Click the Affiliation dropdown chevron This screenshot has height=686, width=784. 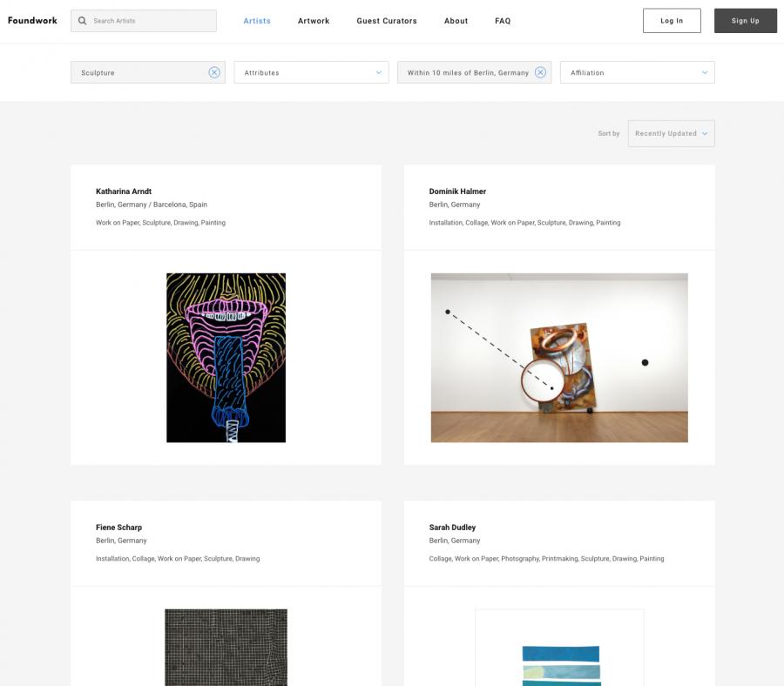pos(704,72)
